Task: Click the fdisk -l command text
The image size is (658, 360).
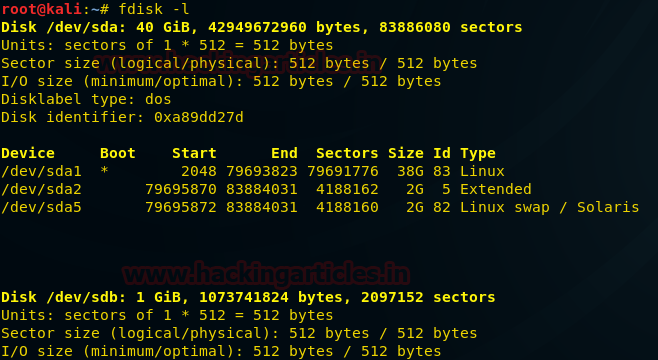Action: 154,9
